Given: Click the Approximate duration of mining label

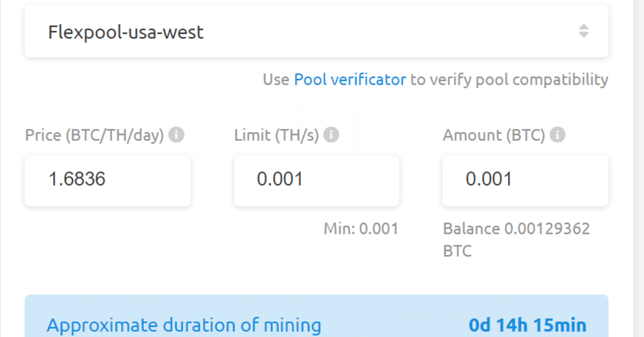Looking at the screenshot, I should point(184,325).
